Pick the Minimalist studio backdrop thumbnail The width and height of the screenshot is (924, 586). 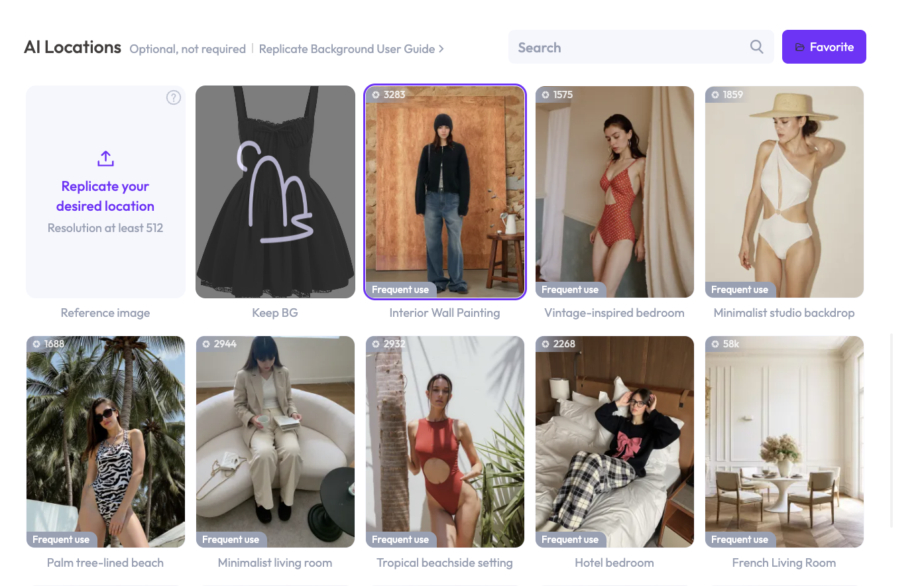coord(784,192)
